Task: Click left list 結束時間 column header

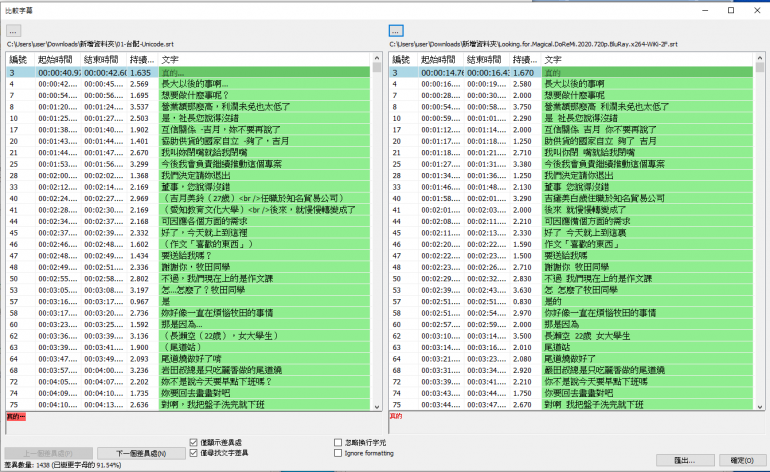Action: [x=104, y=59]
